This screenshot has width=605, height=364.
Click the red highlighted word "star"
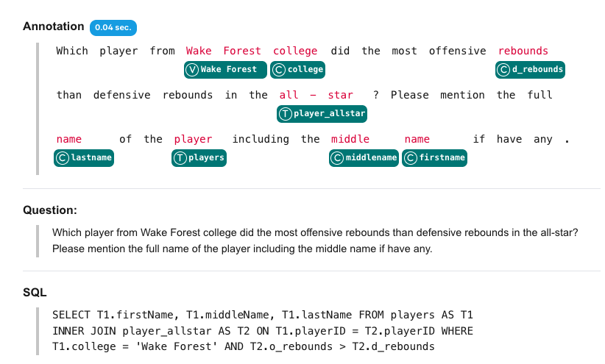click(340, 95)
